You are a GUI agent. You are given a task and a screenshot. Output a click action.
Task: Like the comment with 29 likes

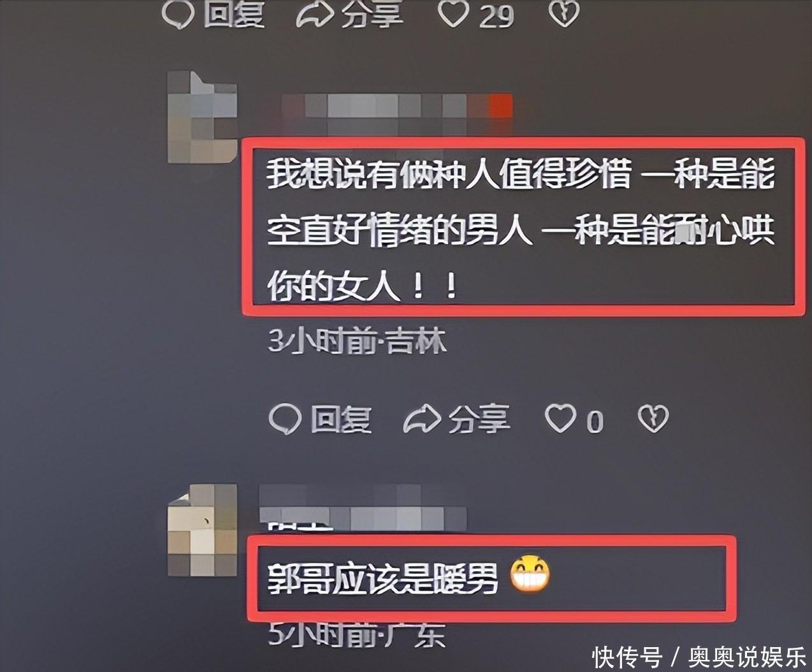[x=453, y=14]
